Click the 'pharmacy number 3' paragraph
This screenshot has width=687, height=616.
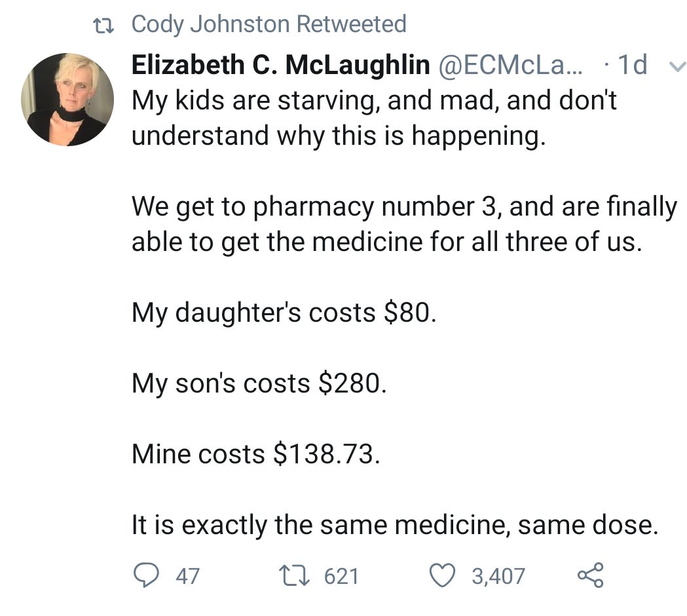click(x=403, y=224)
